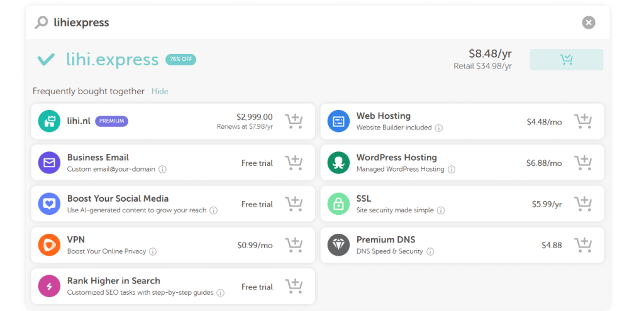Add Business Email to cart
Viewport: 644px width, 311px height.
[294, 163]
